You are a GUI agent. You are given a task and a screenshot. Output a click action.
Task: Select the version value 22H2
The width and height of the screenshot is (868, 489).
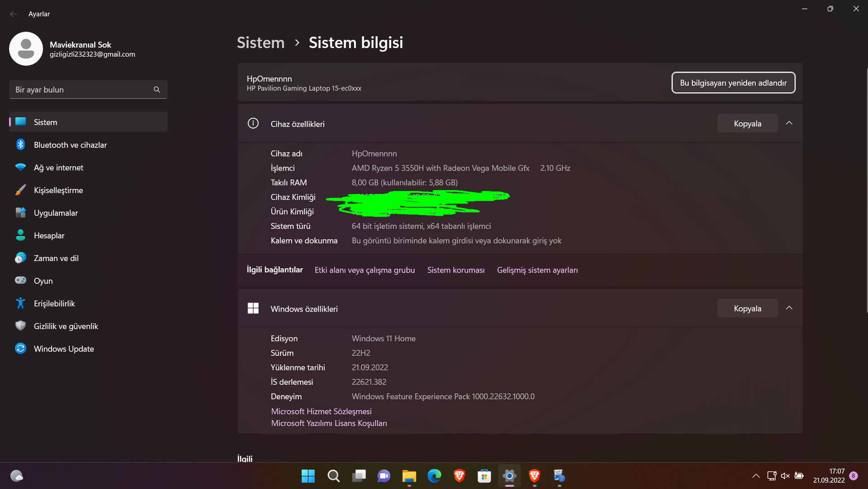point(361,353)
